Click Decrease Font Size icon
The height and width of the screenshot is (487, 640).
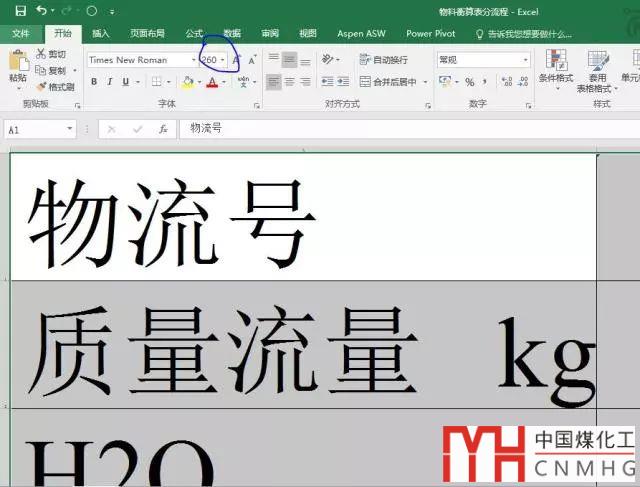click(x=252, y=60)
